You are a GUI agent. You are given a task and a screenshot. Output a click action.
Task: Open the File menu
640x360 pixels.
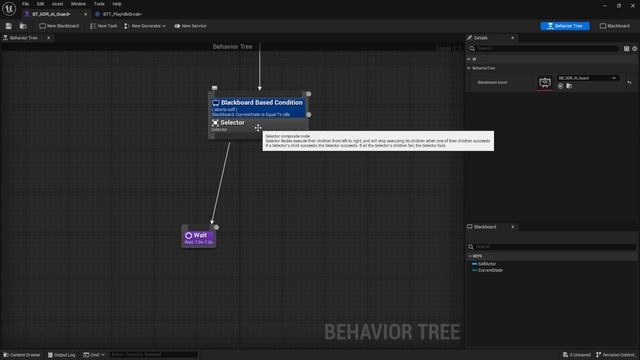tap(25, 4)
